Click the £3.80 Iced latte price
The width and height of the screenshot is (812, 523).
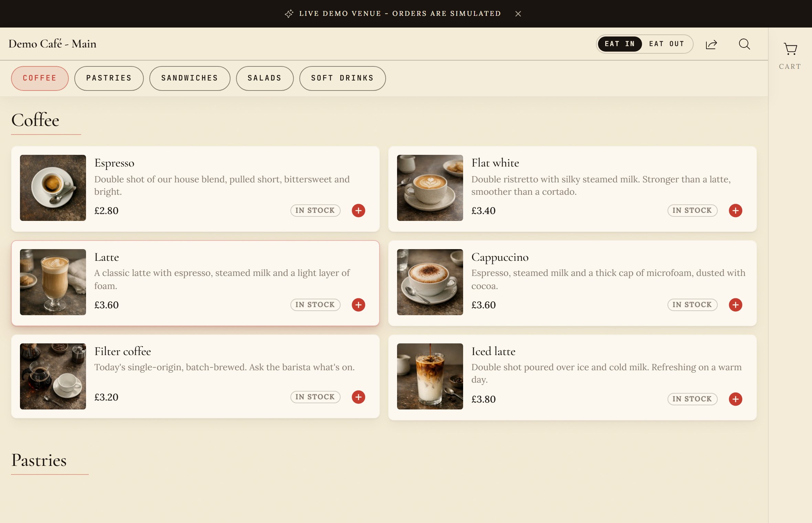point(483,399)
